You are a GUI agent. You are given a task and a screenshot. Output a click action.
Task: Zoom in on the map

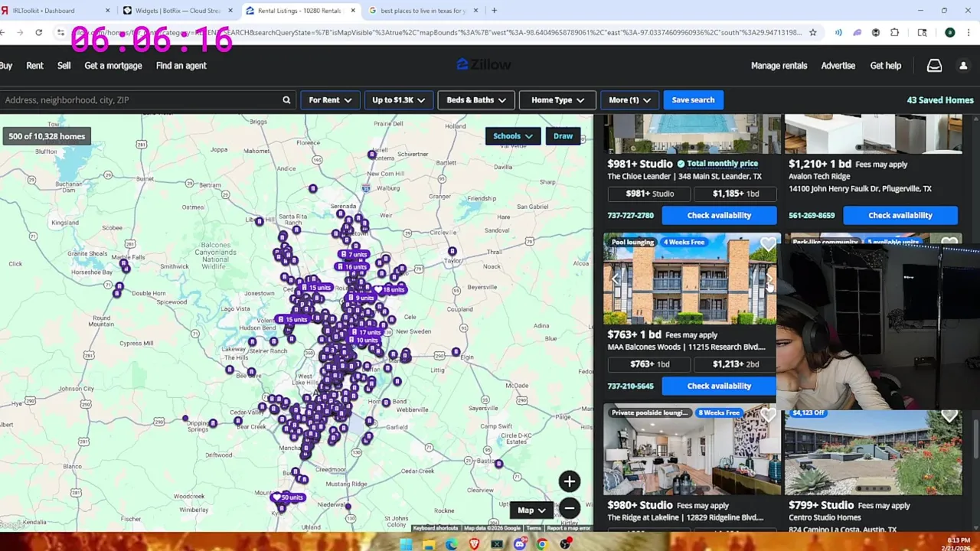click(x=569, y=481)
